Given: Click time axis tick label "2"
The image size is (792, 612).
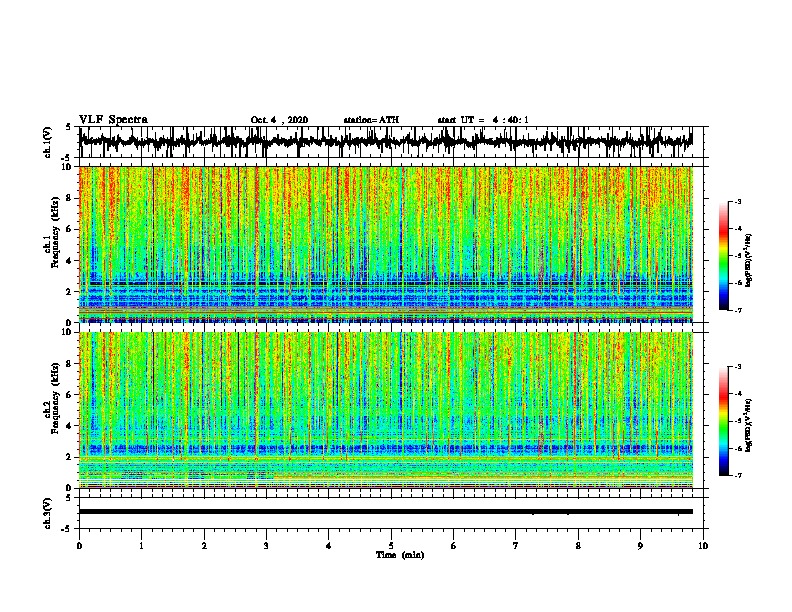Looking at the screenshot, I should pos(204,545).
